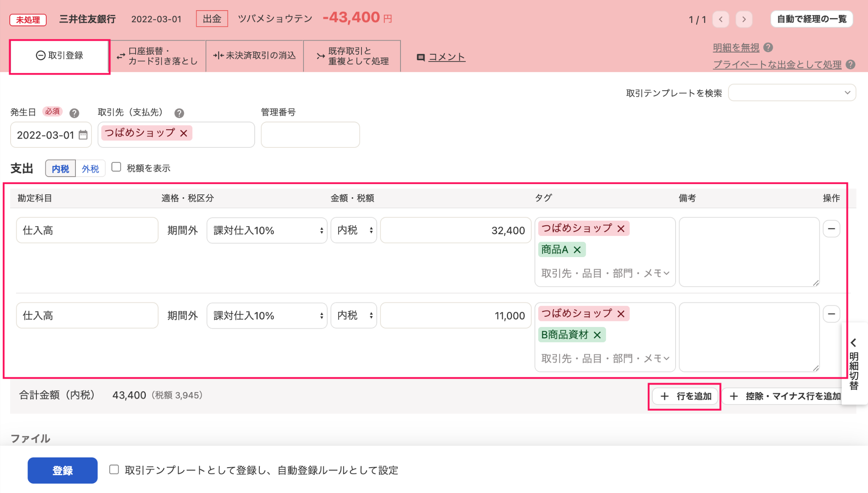The height and width of the screenshot is (493, 868).
Task: Click the blue 登録 button
Action: pyautogui.click(x=63, y=470)
